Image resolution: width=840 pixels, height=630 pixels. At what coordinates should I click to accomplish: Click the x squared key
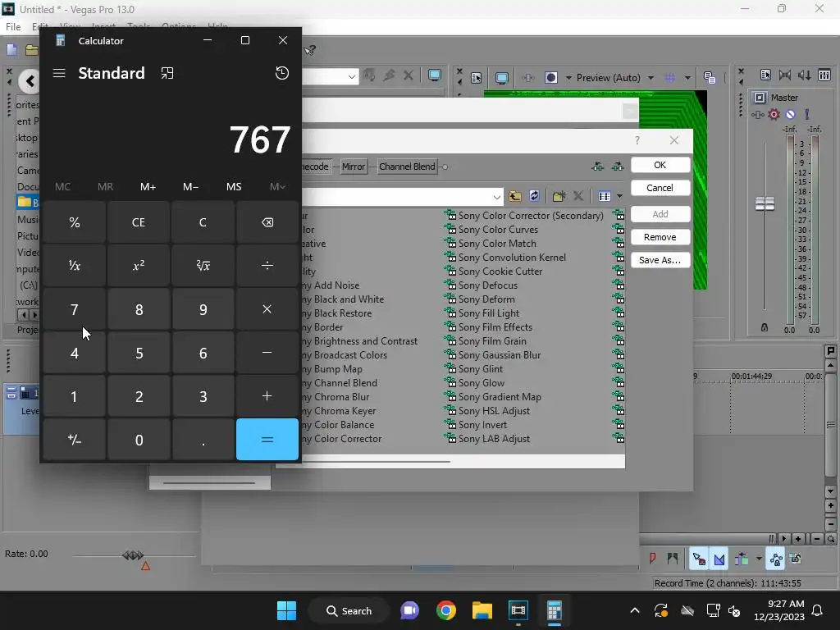tap(139, 266)
